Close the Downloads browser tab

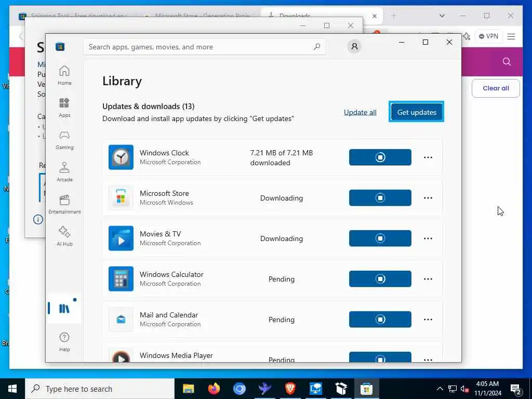(374, 16)
